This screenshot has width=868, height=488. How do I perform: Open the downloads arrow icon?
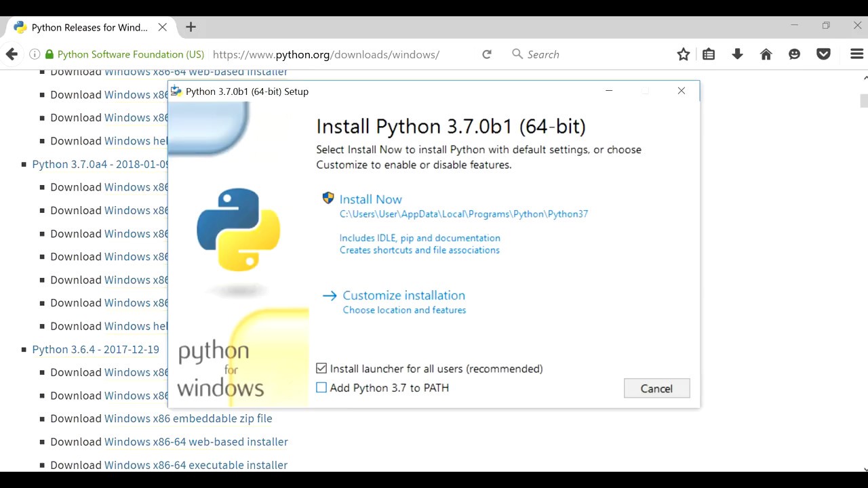[x=737, y=54]
